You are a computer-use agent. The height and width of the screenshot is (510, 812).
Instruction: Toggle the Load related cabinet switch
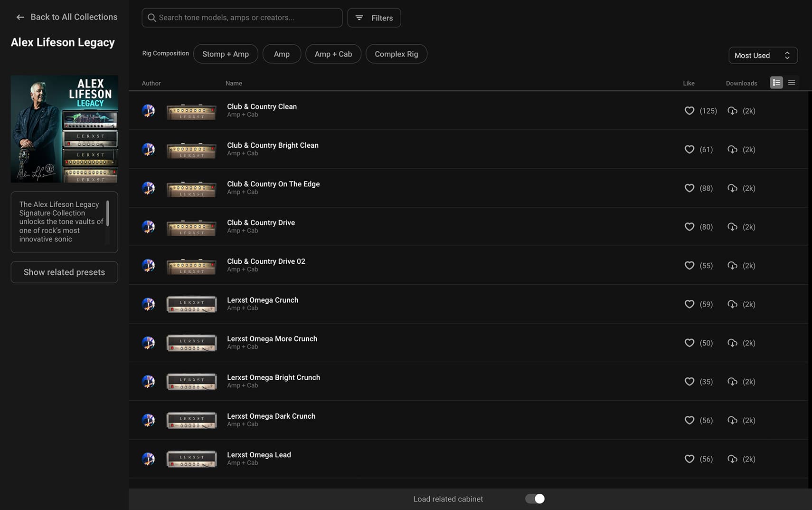[x=535, y=499]
